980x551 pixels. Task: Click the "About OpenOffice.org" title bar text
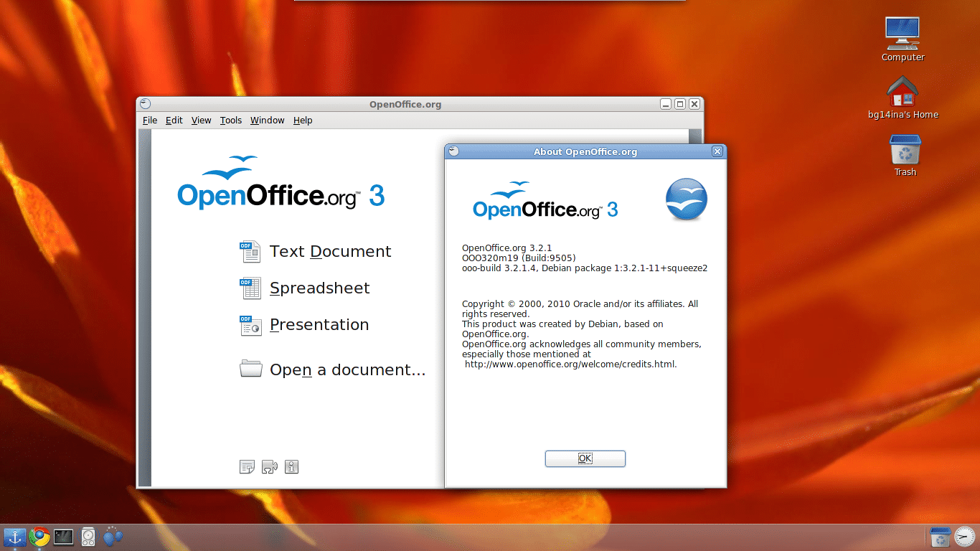pos(585,151)
